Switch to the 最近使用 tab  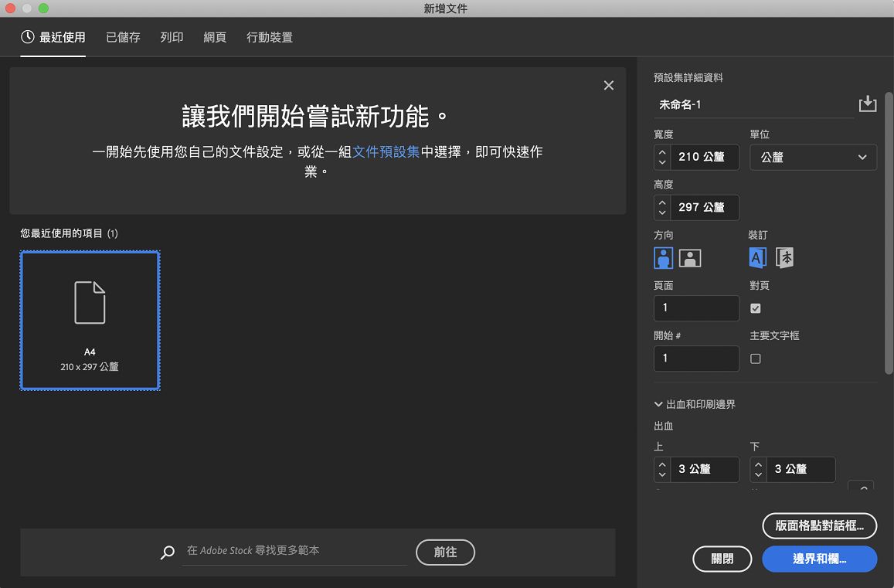(x=53, y=37)
